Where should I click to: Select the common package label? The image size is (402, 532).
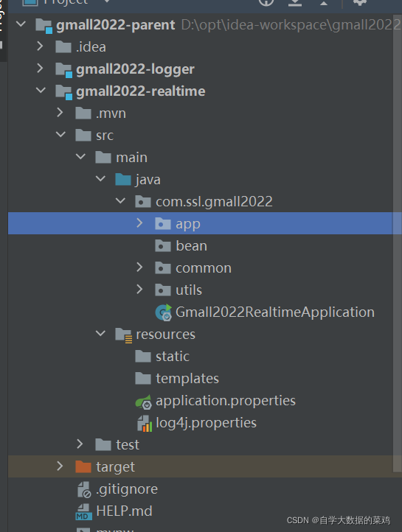point(204,268)
